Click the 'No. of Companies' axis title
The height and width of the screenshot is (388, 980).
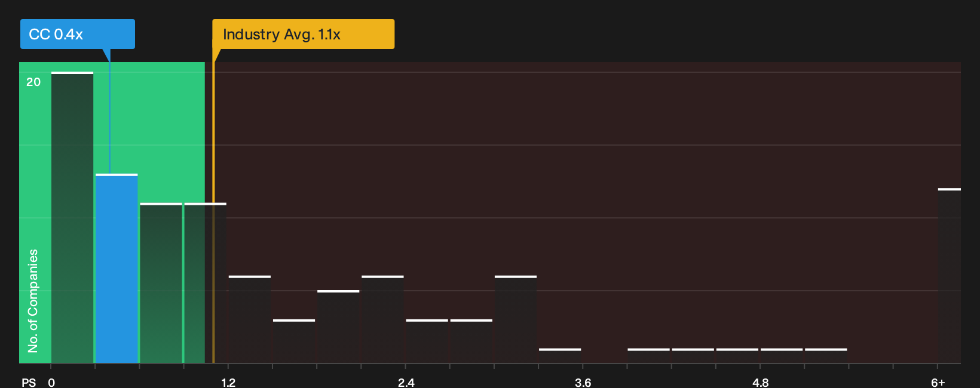pos(33,301)
